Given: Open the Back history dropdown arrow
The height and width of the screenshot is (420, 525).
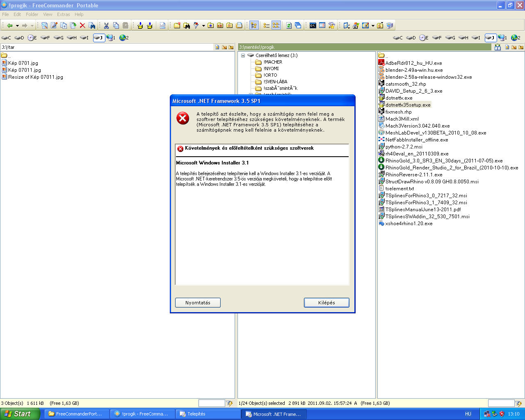Looking at the screenshot, I should pyautogui.click(x=17, y=26).
